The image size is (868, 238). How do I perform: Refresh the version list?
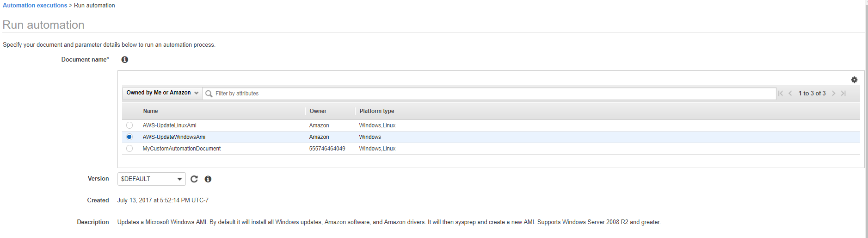[194, 179]
